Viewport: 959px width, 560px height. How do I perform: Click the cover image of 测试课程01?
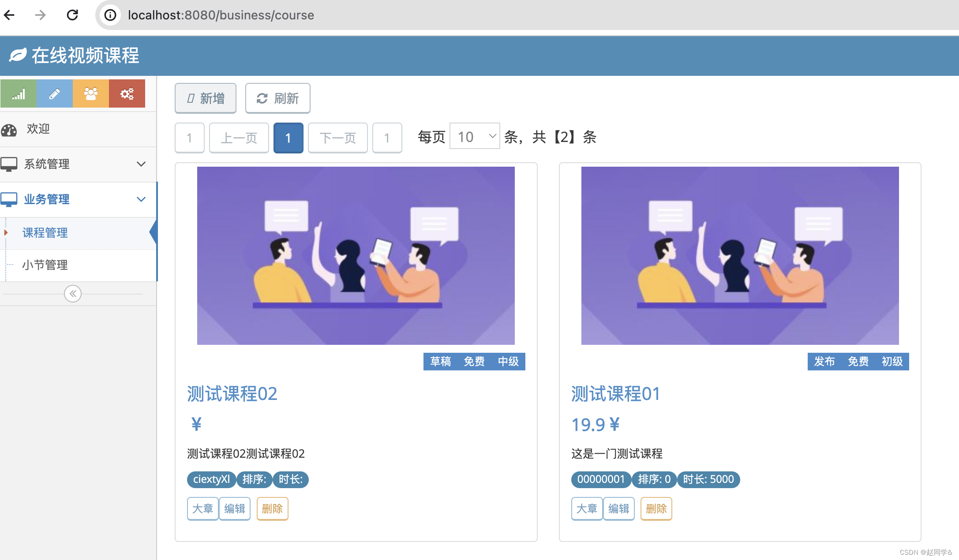coord(740,256)
